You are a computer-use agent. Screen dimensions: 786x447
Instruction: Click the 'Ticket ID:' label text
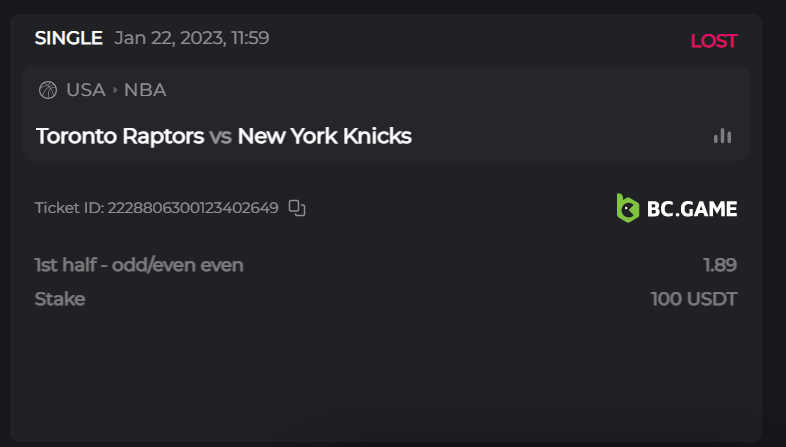click(69, 208)
